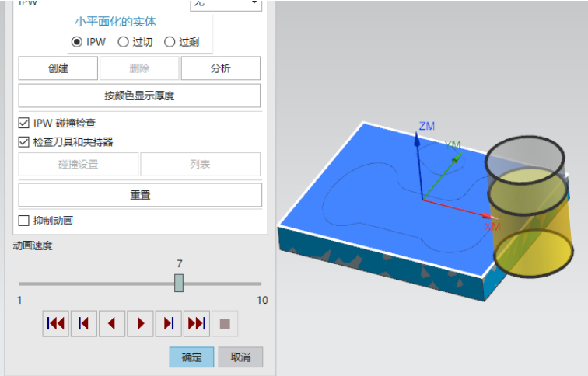Click the 分析 button
This screenshot has height=376, width=588.
click(221, 68)
